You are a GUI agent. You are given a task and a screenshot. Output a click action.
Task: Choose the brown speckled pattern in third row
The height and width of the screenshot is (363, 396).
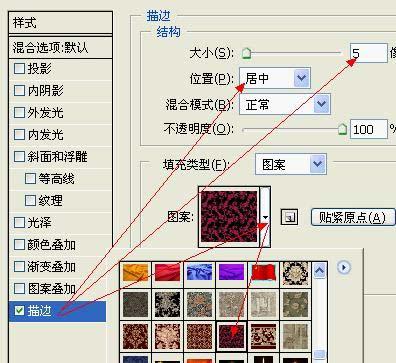[199, 336]
